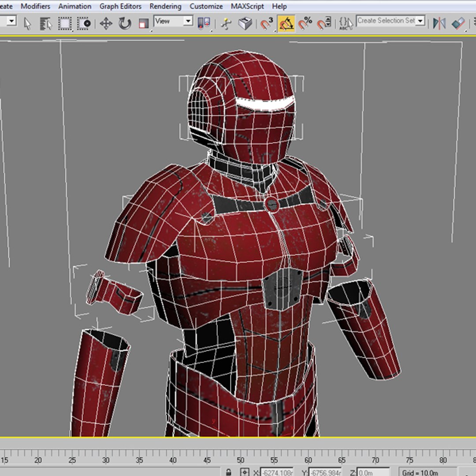Choose the Select Object arrow tool
Image resolution: width=476 pixels, height=476 pixels.
28,24
